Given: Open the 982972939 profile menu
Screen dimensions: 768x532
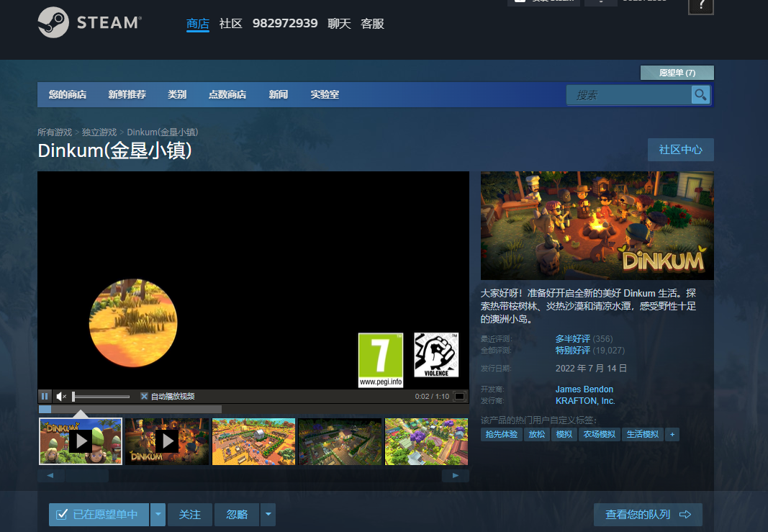Looking at the screenshot, I should click(x=285, y=24).
